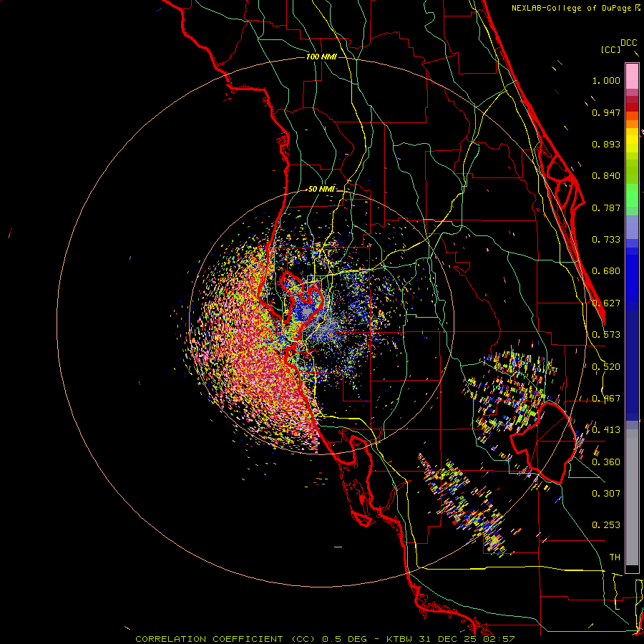Screen dimensions: 644x644
Task: Select the 0.947 color scale value
Action: click(x=606, y=112)
